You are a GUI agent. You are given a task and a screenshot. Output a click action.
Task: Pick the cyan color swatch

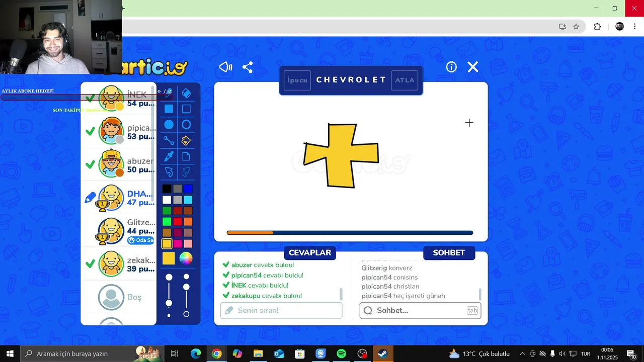(x=188, y=200)
